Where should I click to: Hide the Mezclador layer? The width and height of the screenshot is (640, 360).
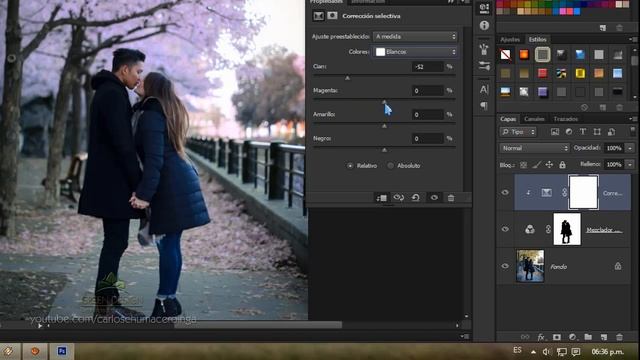[505, 229]
